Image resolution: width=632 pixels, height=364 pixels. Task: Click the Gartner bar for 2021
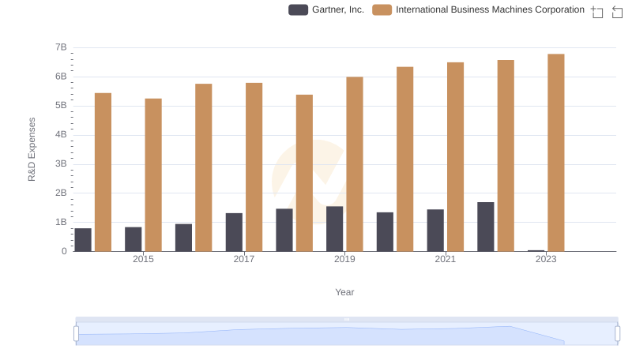click(x=435, y=231)
